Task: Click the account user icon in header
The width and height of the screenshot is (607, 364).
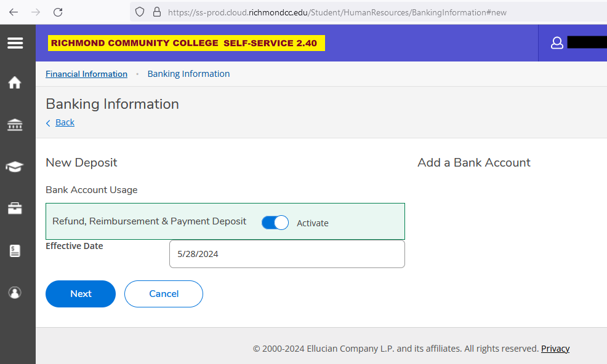Action: coord(557,43)
